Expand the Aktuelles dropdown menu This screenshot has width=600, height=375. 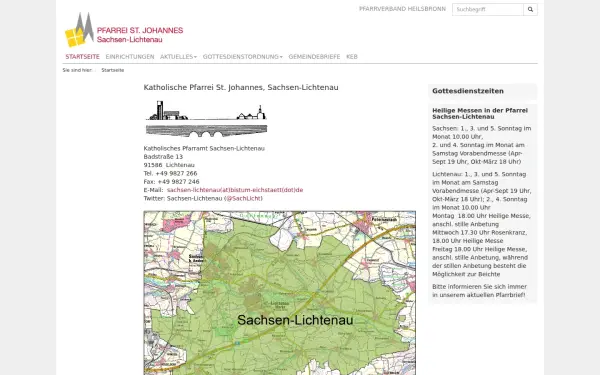178,57
